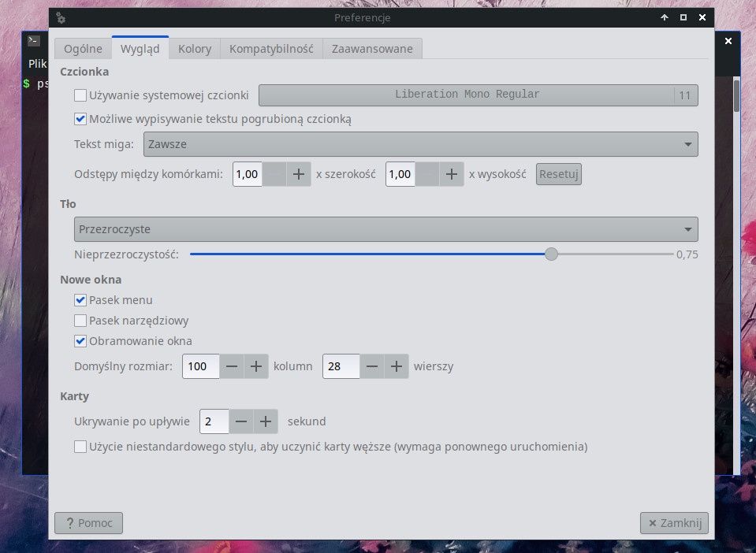
Task: Select the Wygląd tab
Action: (x=140, y=49)
